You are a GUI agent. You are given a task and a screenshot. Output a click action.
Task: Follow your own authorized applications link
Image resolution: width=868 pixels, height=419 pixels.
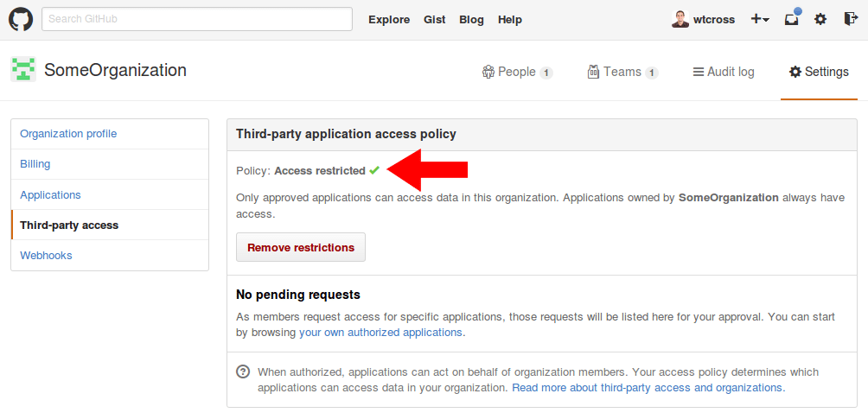click(x=381, y=333)
